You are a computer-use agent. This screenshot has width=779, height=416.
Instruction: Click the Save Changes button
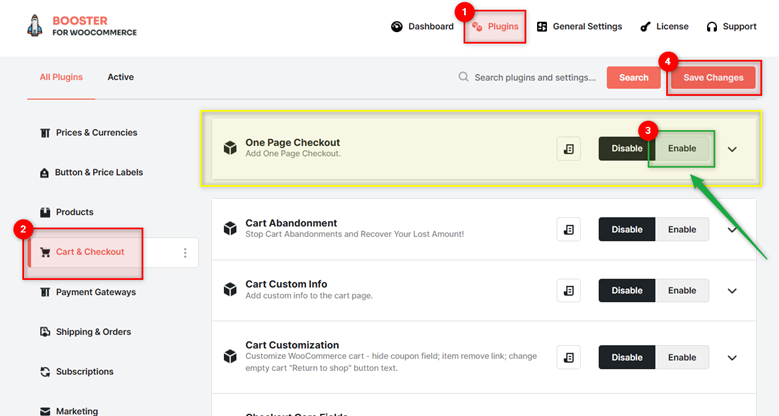point(713,78)
